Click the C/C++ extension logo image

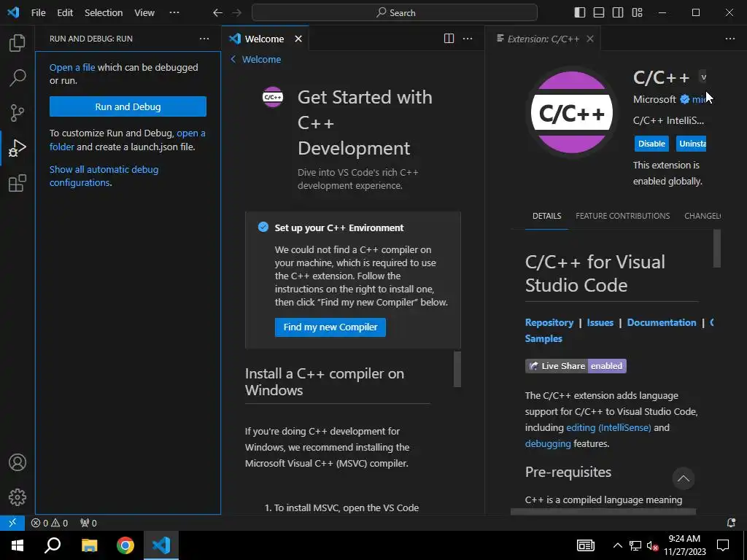(572, 113)
